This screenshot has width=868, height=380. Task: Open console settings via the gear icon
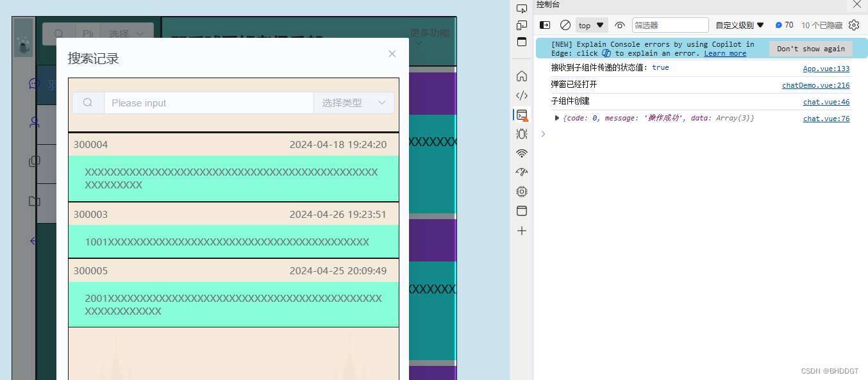[854, 25]
